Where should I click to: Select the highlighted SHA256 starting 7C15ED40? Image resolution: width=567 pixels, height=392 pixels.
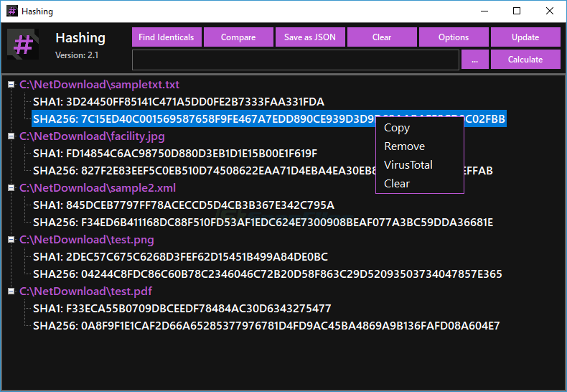269,119
